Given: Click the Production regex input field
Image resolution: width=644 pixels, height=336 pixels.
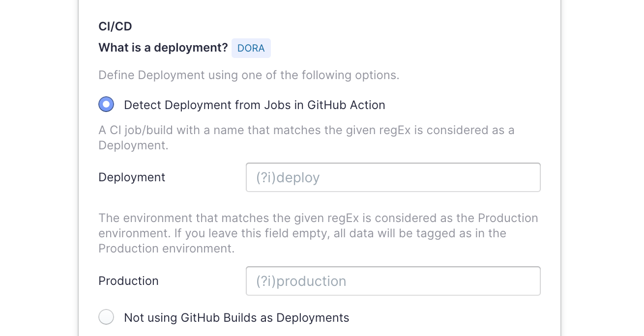Looking at the screenshot, I should tap(393, 281).
